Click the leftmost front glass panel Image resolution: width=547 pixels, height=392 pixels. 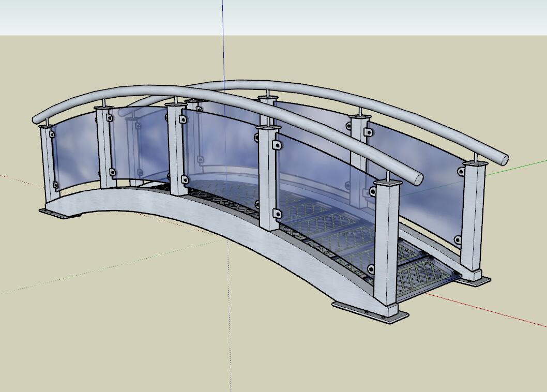point(75,153)
